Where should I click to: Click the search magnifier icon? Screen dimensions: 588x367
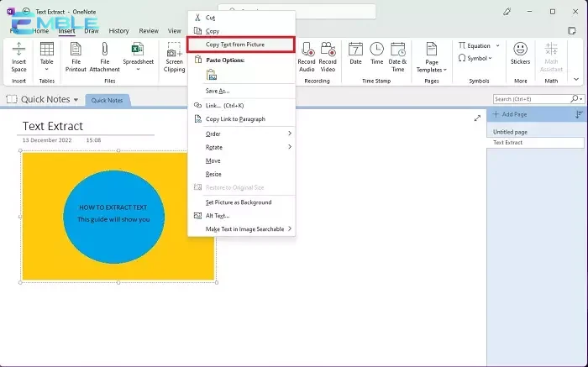tap(574, 99)
